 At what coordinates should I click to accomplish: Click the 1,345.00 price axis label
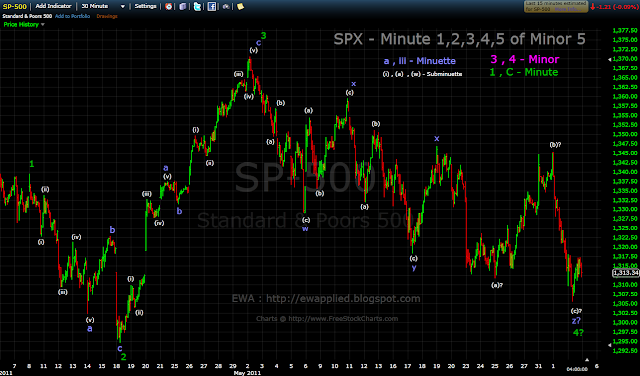(625, 153)
